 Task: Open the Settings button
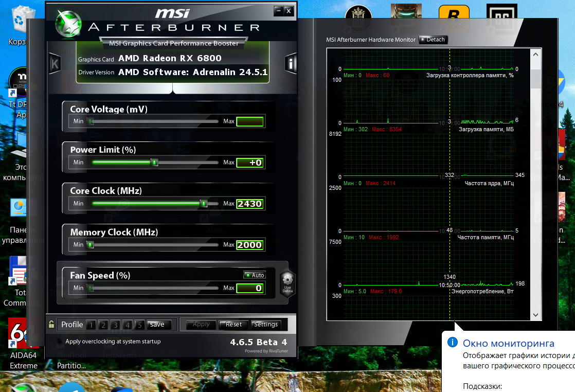(x=266, y=325)
